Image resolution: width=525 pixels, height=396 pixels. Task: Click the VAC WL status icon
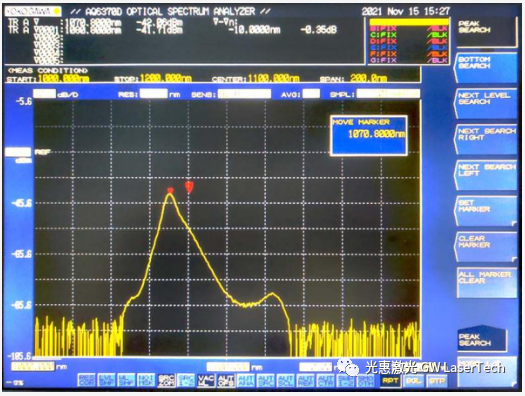pos(206,381)
